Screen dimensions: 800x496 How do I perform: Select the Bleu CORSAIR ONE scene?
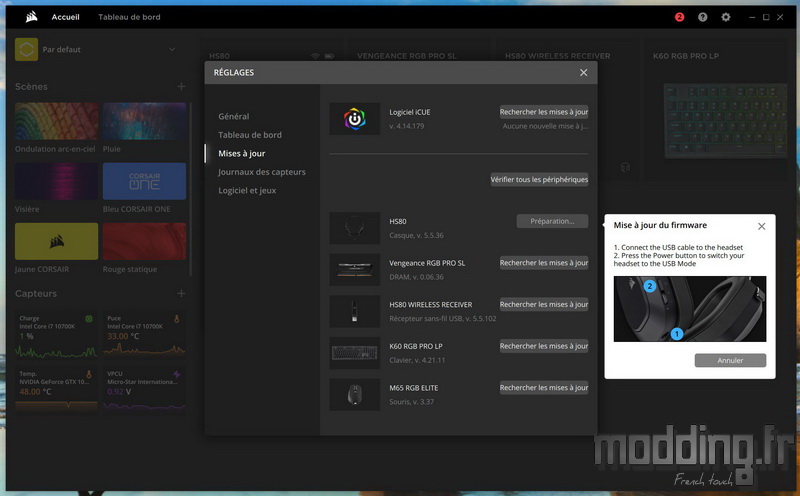144,181
